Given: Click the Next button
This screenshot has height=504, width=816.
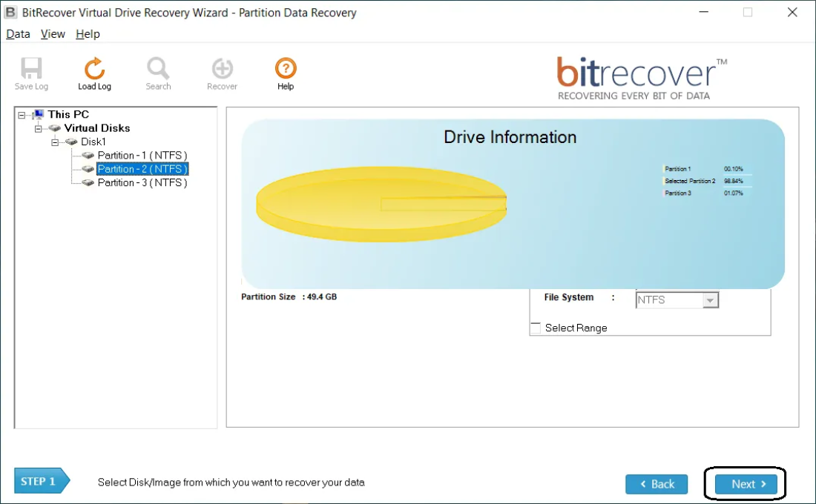Looking at the screenshot, I should coord(745,483).
